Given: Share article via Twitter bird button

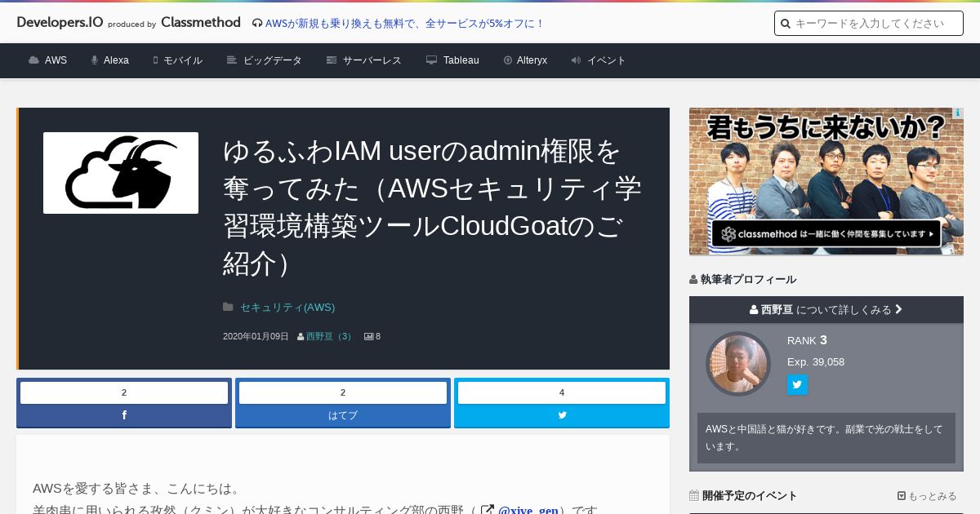Looking at the screenshot, I should (562, 415).
